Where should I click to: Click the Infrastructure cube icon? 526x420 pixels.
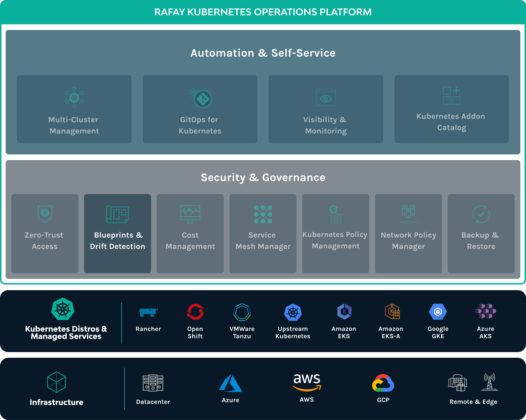point(57,382)
